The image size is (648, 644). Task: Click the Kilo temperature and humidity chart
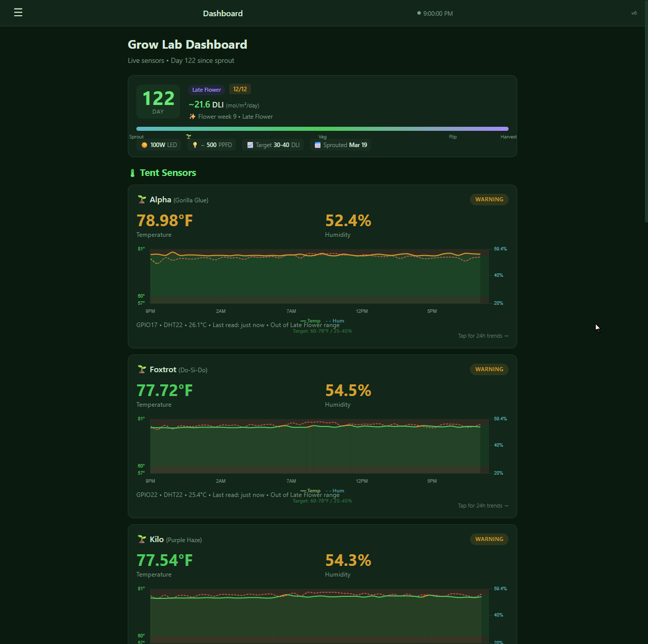[x=322, y=615]
